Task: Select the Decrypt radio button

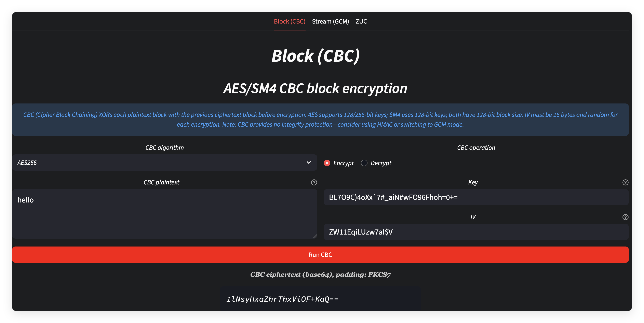Action: [x=364, y=163]
